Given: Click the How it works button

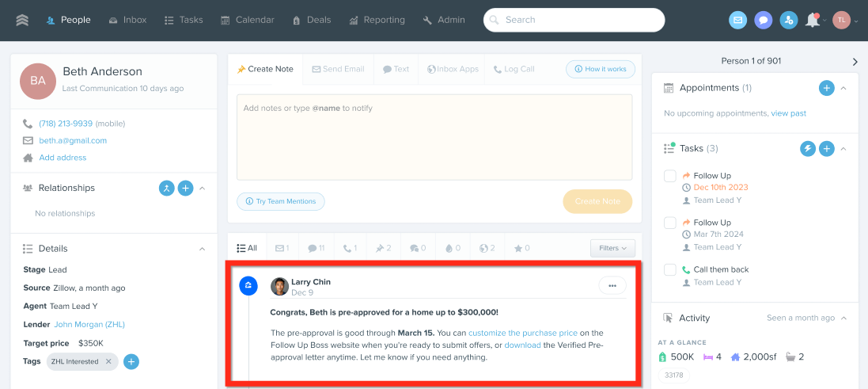Looking at the screenshot, I should [600, 69].
